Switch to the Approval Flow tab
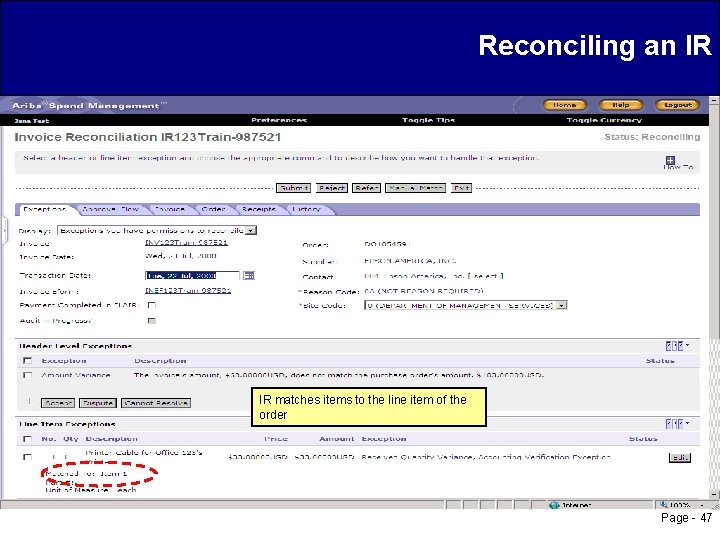Screen dimensions: 720x540 (110, 209)
